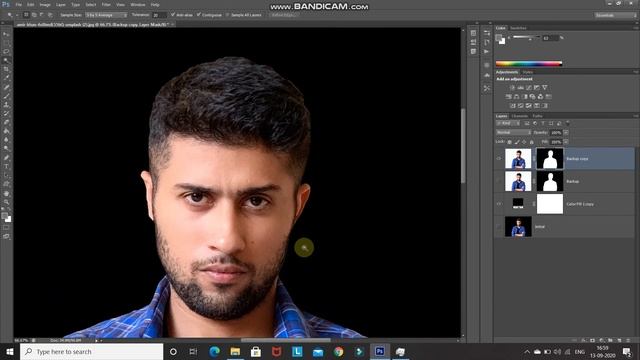Viewport: 640px width, 360px height.
Task: Add a Brightness/Contrast adjustment
Action: tap(513, 87)
